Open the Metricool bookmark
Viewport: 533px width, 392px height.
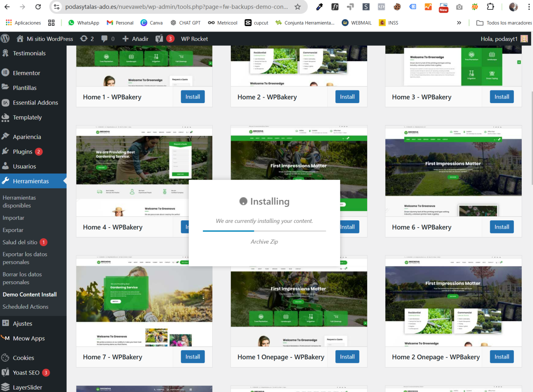223,23
